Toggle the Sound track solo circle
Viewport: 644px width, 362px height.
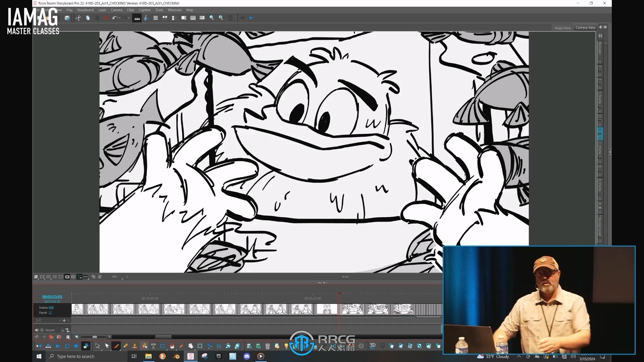[42, 330]
